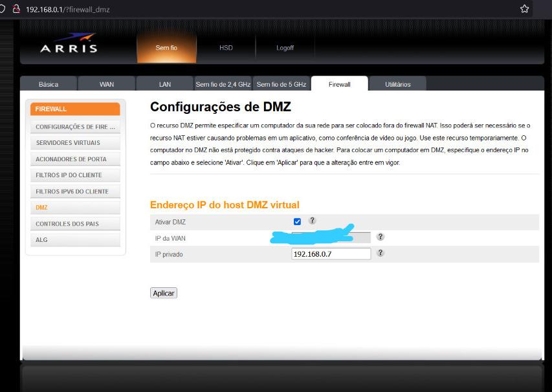Select the DMZ sidebar item
Screen dimensions: 552x392
pyautogui.click(x=75, y=207)
